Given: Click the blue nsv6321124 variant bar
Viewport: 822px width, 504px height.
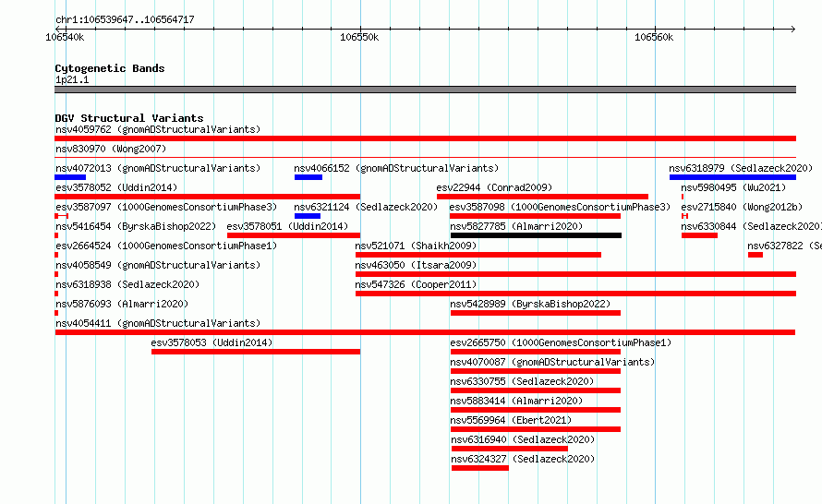Looking at the screenshot, I should 308,216.
